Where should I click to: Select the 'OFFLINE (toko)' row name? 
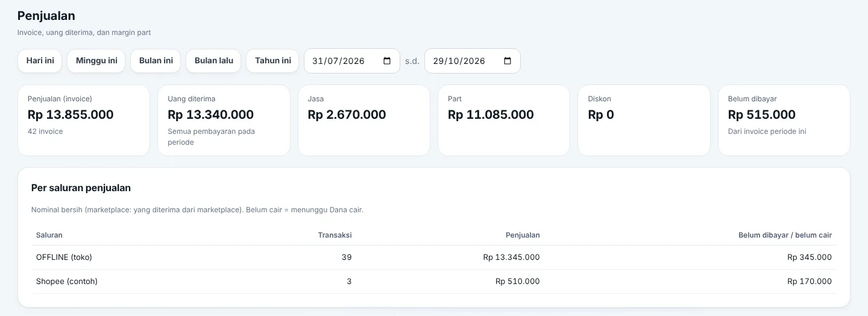(x=64, y=258)
